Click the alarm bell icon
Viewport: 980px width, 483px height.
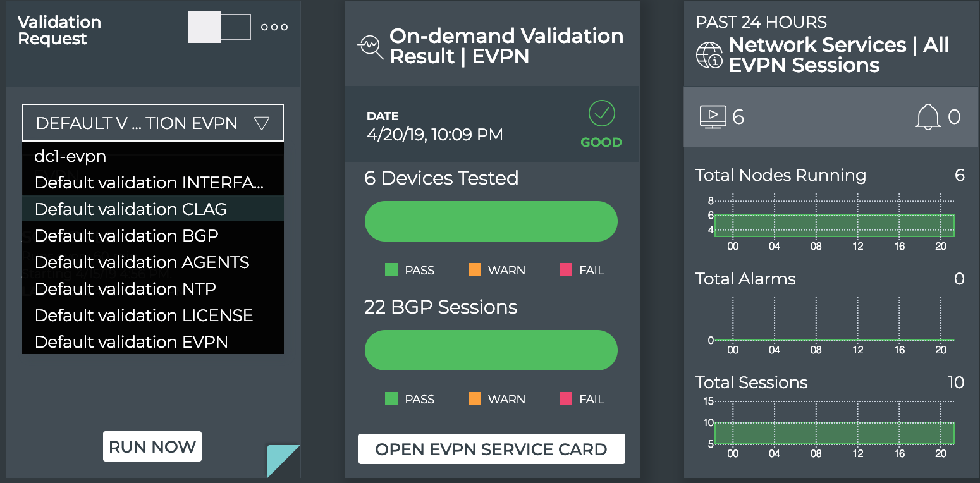[x=928, y=117]
